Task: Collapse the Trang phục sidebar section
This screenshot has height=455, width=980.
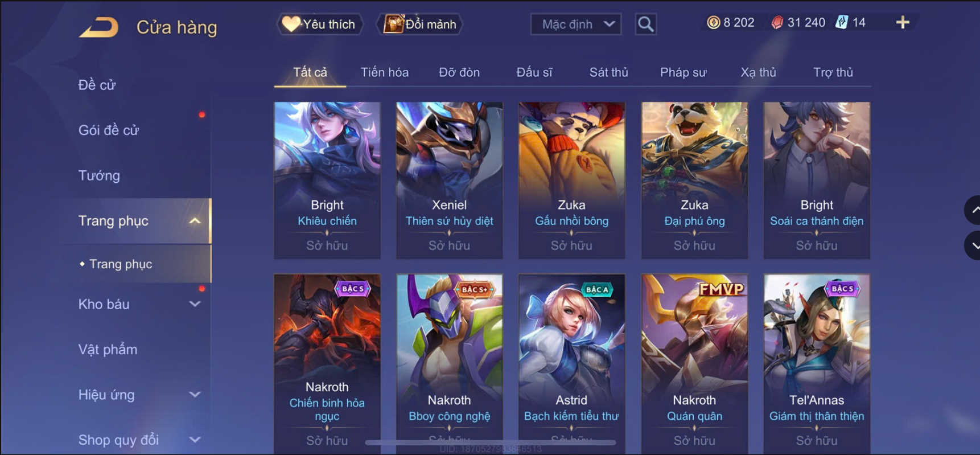Action: point(195,221)
